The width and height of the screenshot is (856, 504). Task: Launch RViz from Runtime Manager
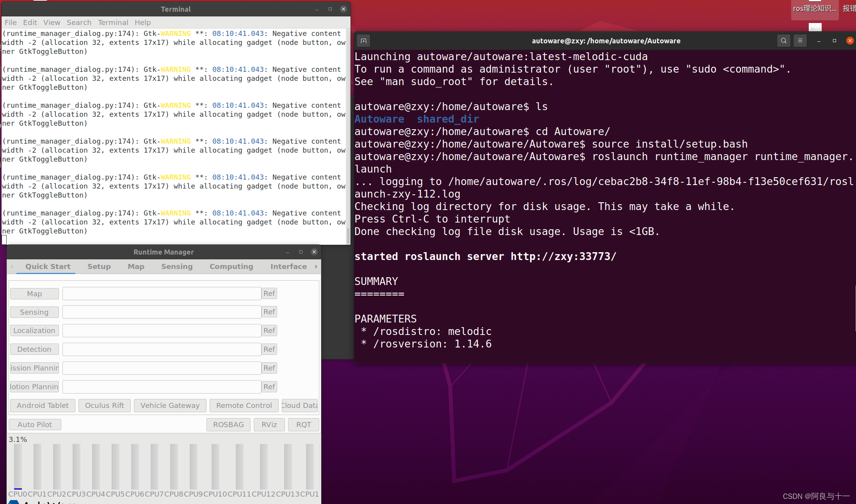tap(269, 424)
